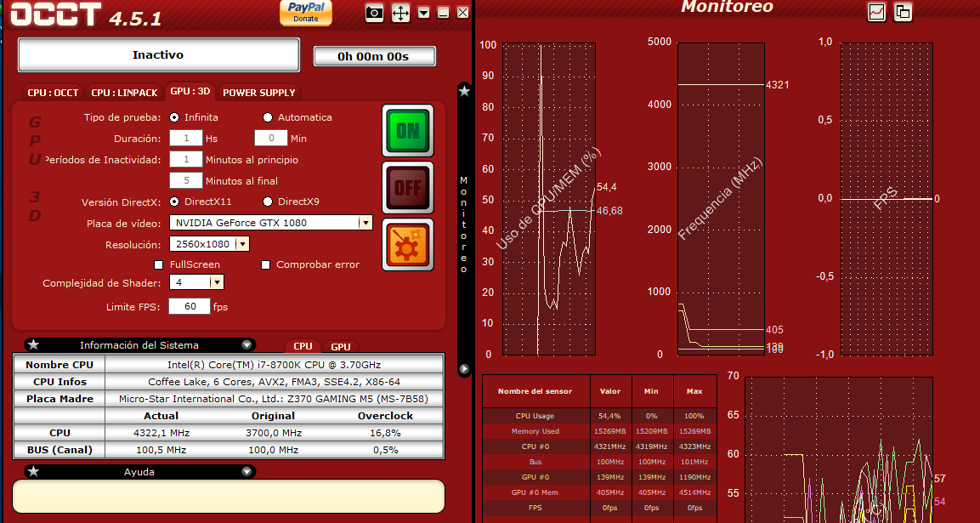
Task: Click the star beside Ayuda
Action: coord(34,472)
